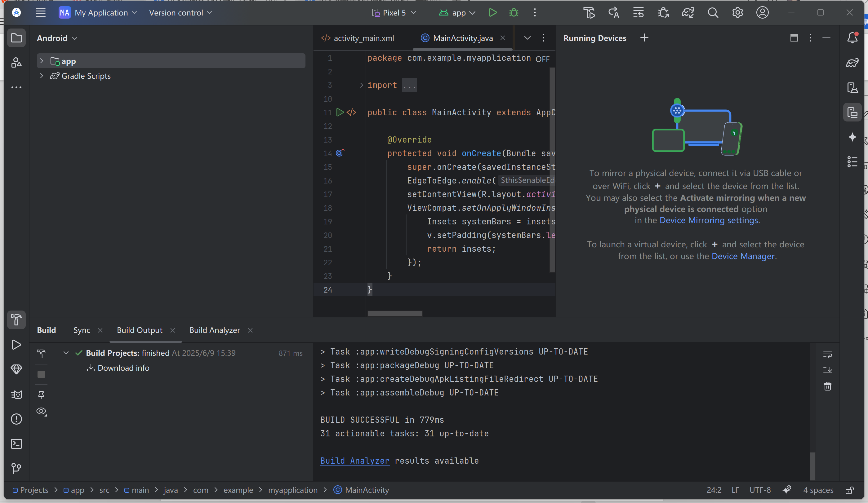
Task: Click the editor horizontal scrollbar
Action: [x=395, y=313]
